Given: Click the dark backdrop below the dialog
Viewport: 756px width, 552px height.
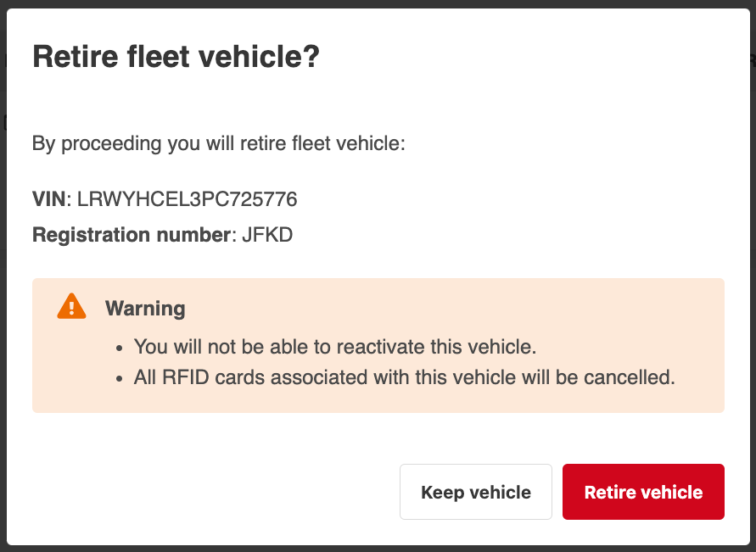Looking at the screenshot, I should (378, 548).
